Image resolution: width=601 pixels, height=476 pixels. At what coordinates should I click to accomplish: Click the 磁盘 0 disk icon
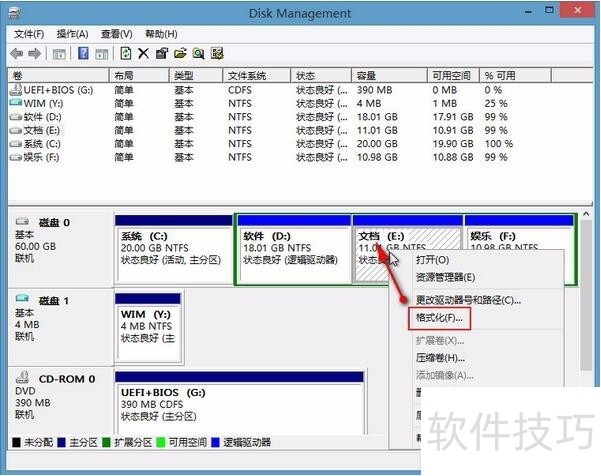pos(22,222)
